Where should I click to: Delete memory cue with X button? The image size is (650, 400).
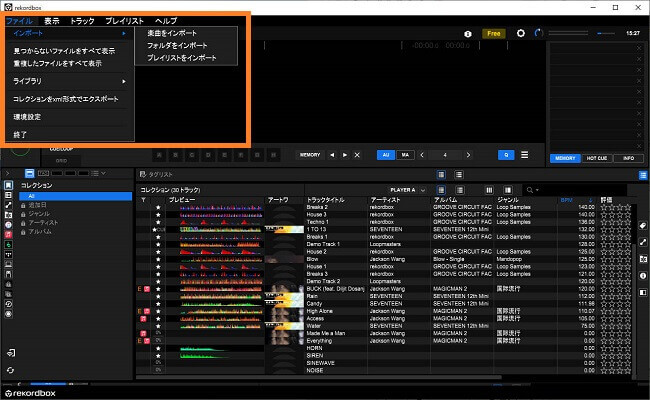357,155
